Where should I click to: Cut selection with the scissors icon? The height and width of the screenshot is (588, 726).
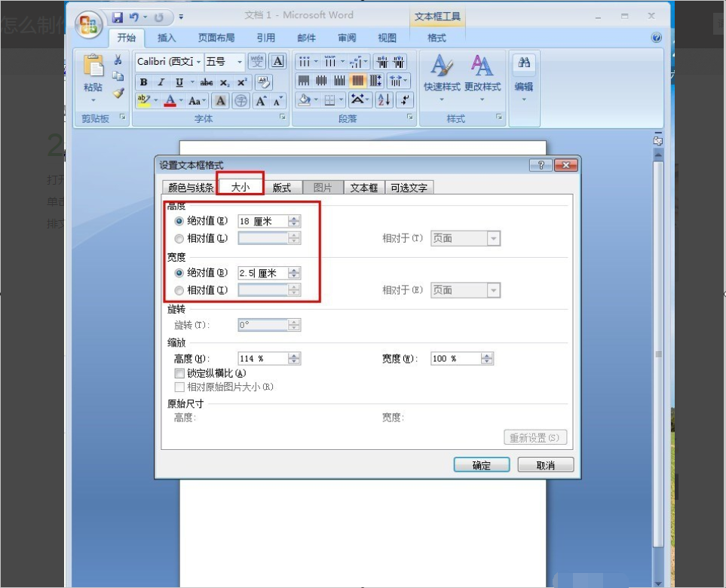pos(118,60)
